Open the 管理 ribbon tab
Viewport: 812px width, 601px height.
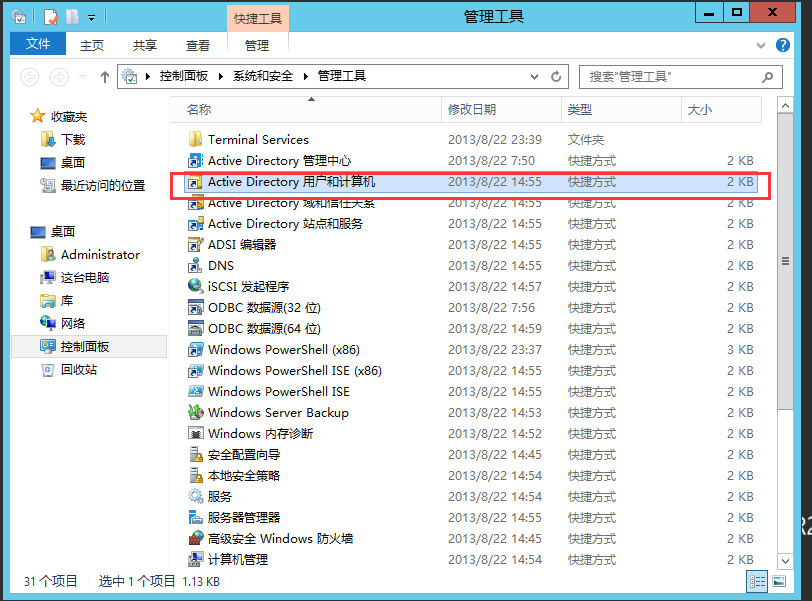pyautogui.click(x=257, y=46)
